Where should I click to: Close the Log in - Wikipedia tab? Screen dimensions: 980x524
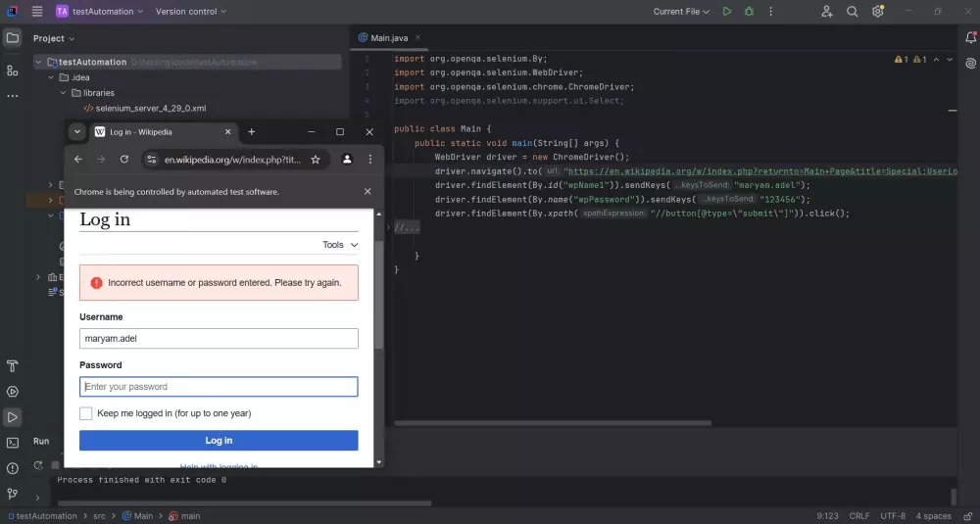pos(227,132)
